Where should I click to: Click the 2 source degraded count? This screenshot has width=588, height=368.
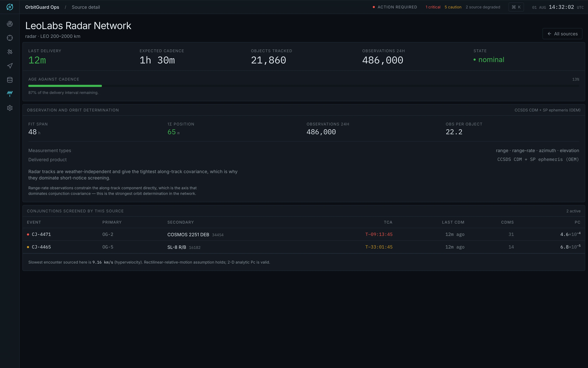coord(483,7)
